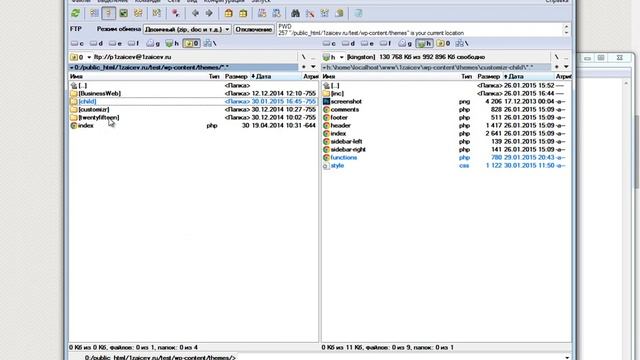Select drive g in the left panel
The image size is (640, 360).
tap(153, 43)
